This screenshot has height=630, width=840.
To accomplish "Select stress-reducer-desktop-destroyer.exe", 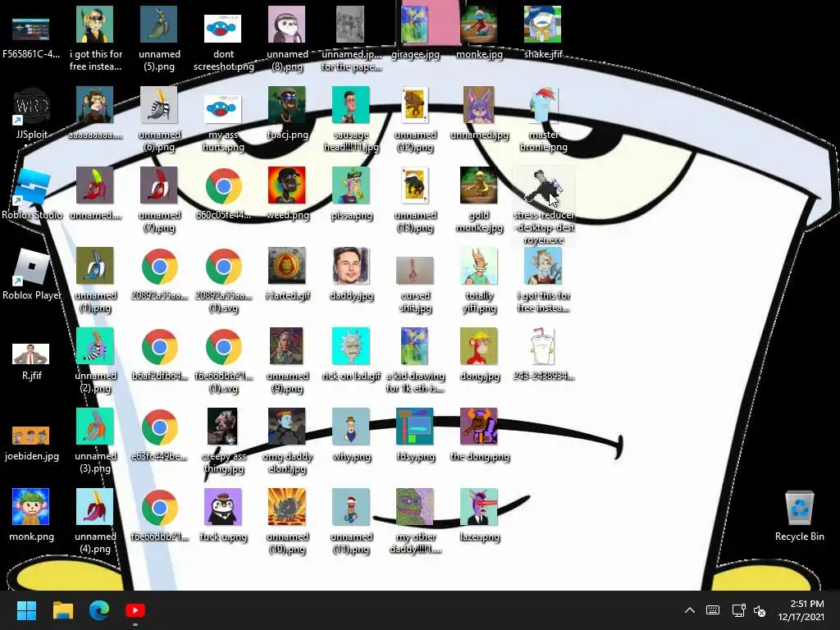I will pyautogui.click(x=543, y=206).
